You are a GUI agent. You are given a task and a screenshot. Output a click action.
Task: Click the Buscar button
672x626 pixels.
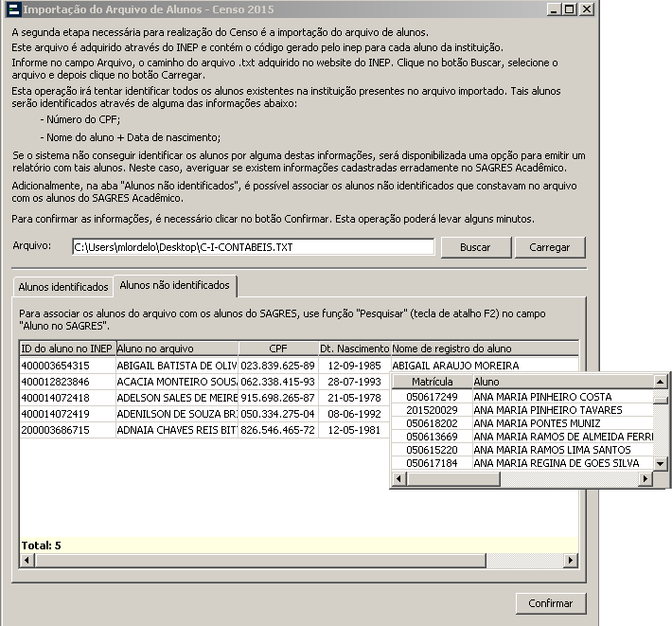tap(475, 247)
